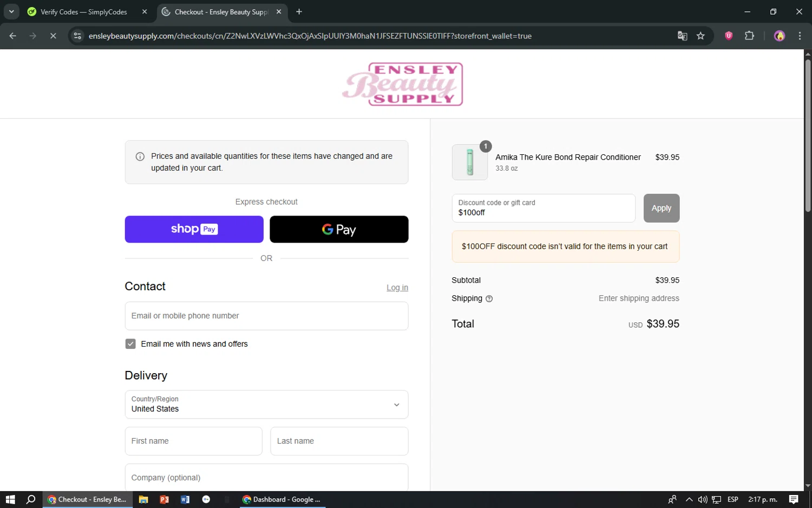
Task: Click Amika The Kure Bond Repair Conditioner text
Action: click(568, 157)
